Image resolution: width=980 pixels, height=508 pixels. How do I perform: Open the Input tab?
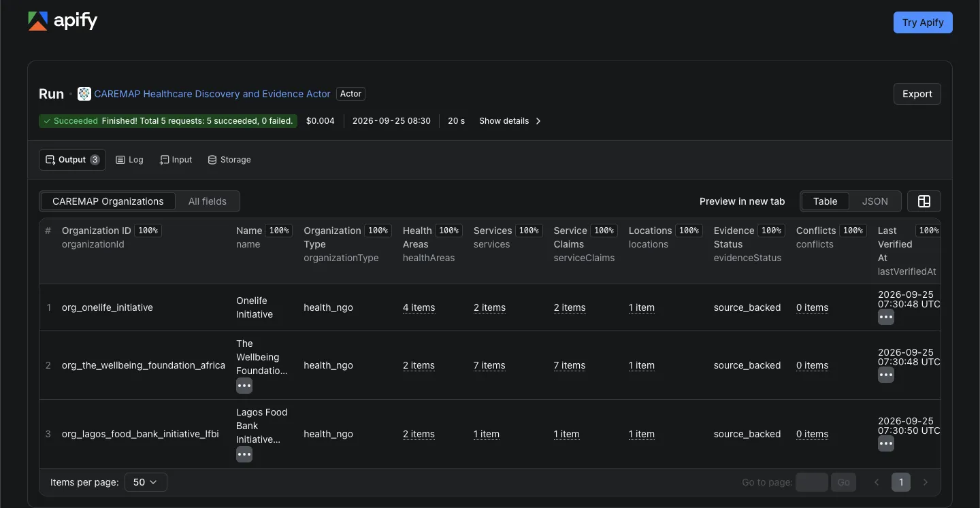click(x=176, y=160)
